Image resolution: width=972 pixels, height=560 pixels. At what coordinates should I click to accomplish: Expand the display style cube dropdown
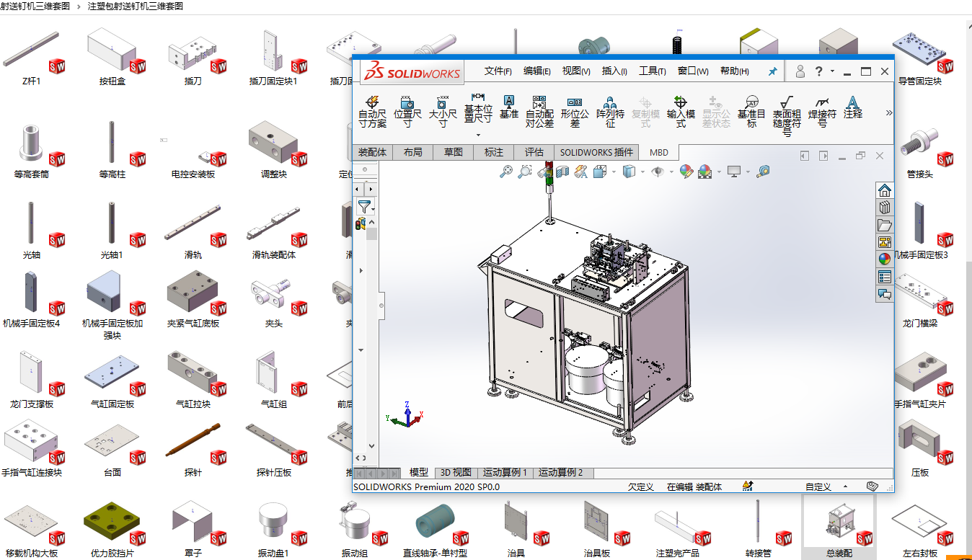(x=642, y=172)
